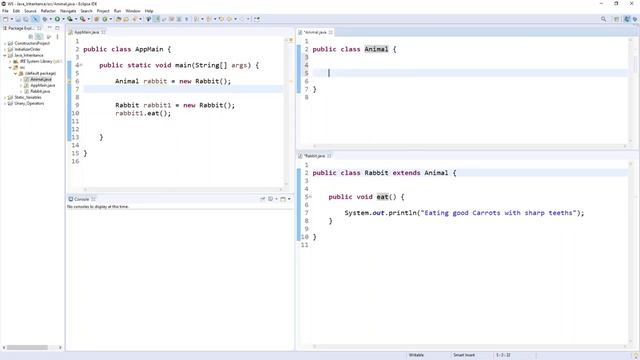Maximize the Package Explorer view

57,28
